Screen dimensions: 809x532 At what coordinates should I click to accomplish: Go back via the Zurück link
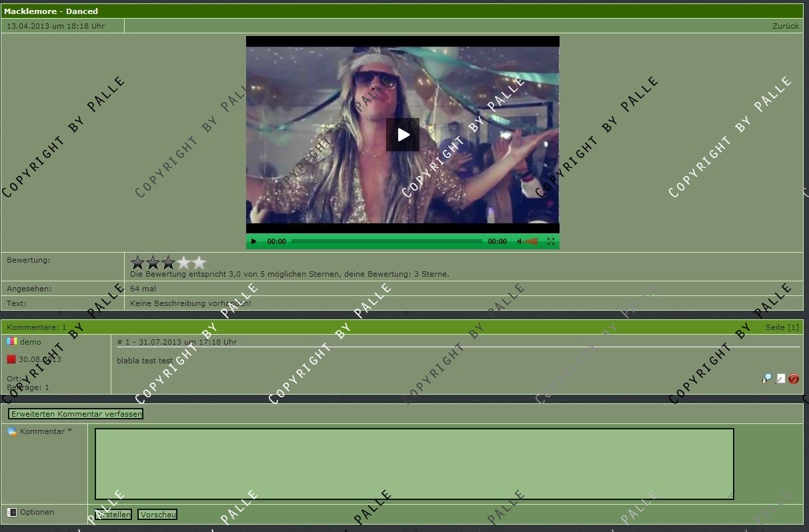click(x=785, y=26)
